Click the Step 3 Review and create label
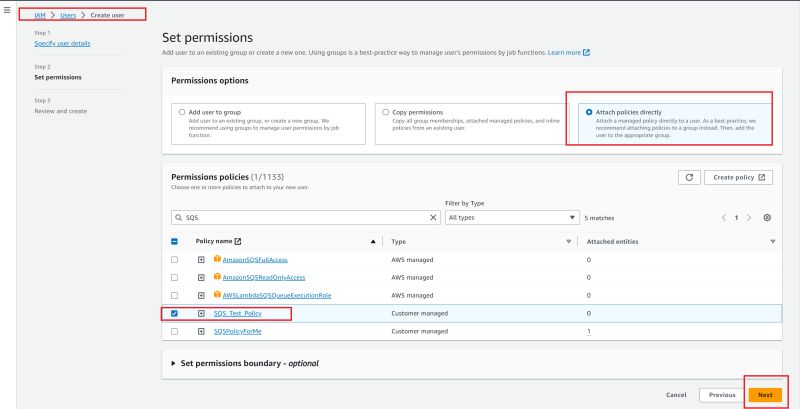This screenshot has width=800, height=409. pos(60,111)
